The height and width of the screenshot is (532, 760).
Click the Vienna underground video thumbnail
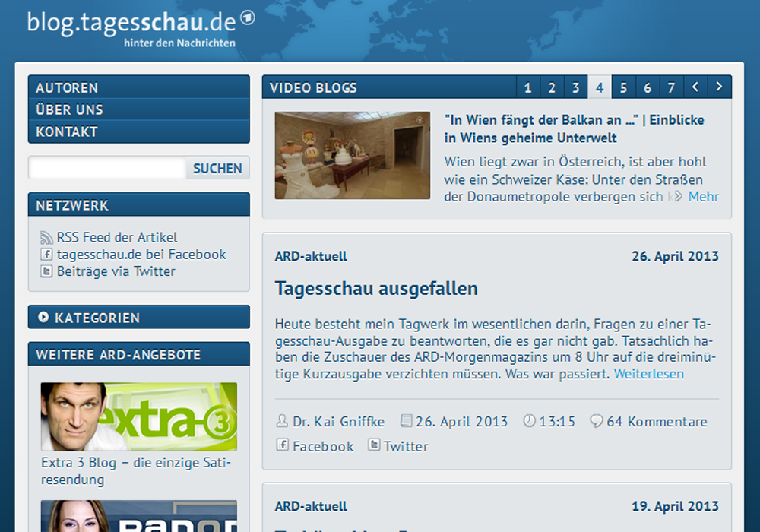click(353, 155)
